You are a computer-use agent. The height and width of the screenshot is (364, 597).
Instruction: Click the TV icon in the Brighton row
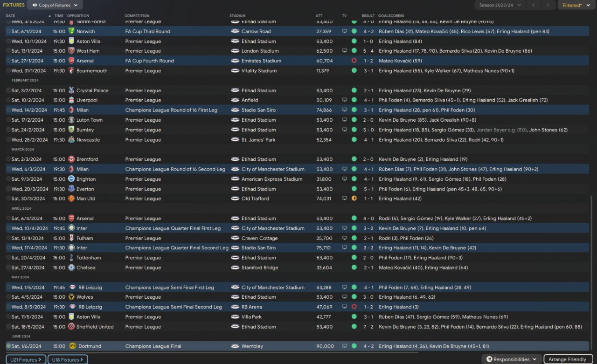[x=345, y=179]
